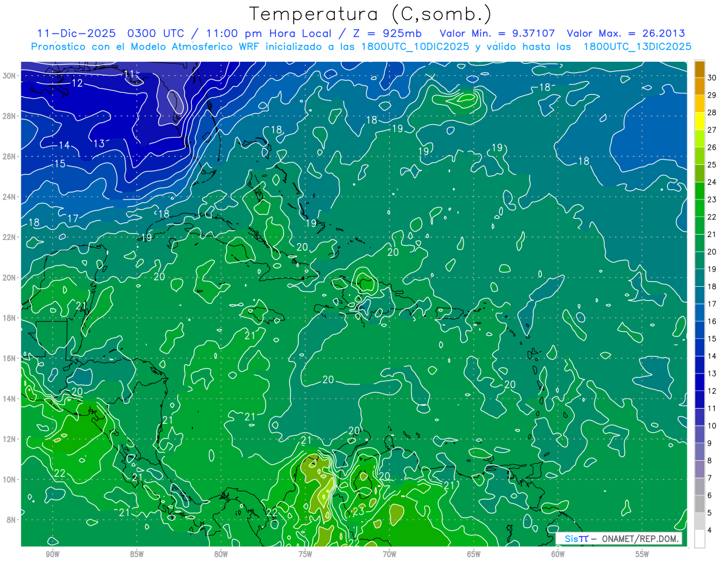Select the date text 11-Dic-2025
728x562 pixels.
[75, 33]
